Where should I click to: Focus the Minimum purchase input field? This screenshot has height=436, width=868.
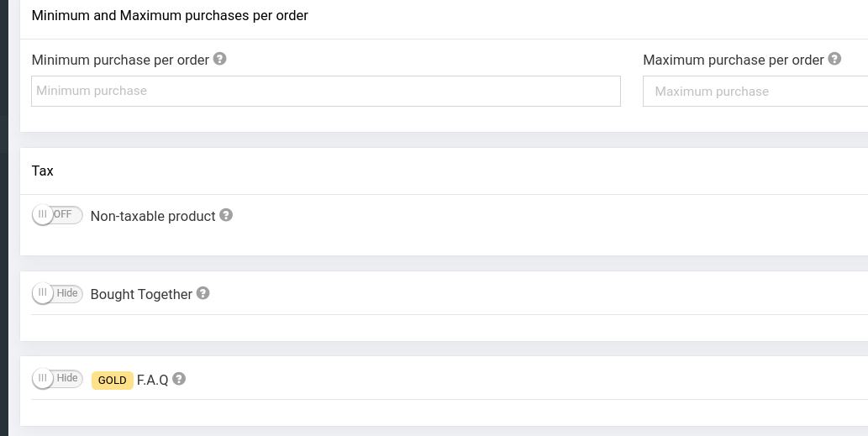point(325,91)
